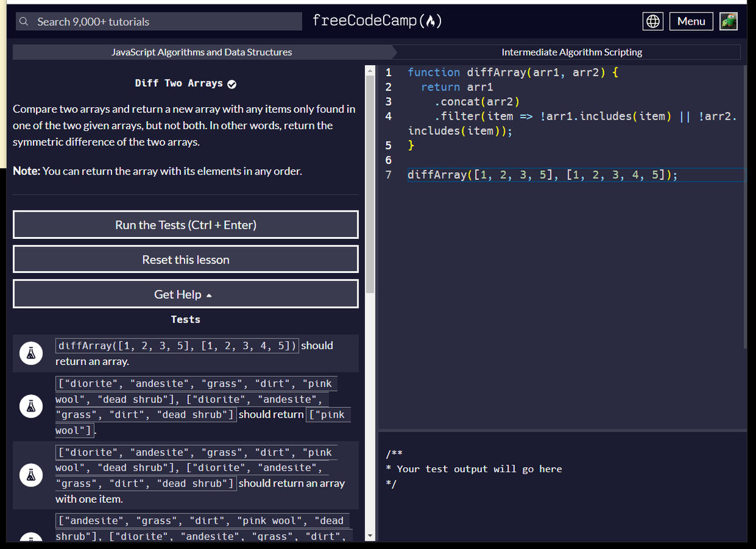Click '.filter(item =>' on editor line 4

click(484, 116)
